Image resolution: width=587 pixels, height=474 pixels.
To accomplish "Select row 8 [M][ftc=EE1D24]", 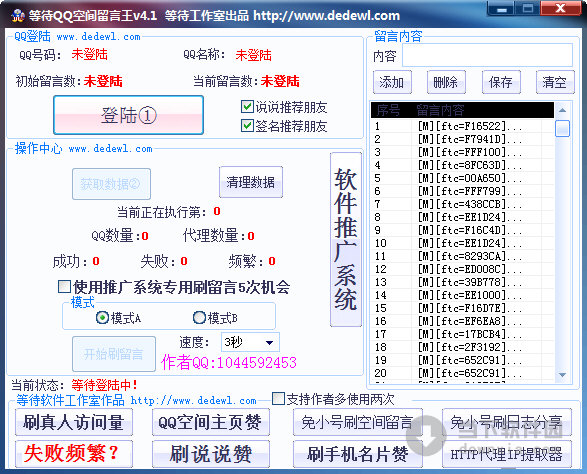I will 462,217.
